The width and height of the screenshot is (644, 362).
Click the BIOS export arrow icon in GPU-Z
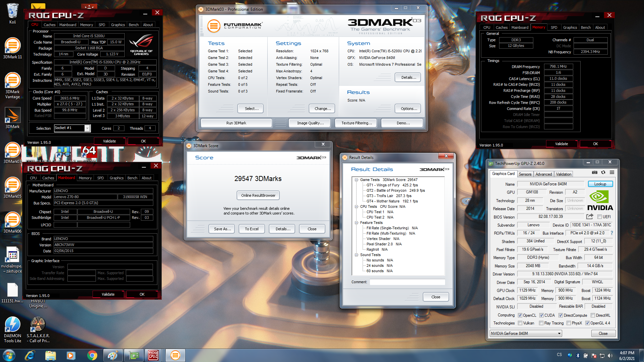coord(590,217)
